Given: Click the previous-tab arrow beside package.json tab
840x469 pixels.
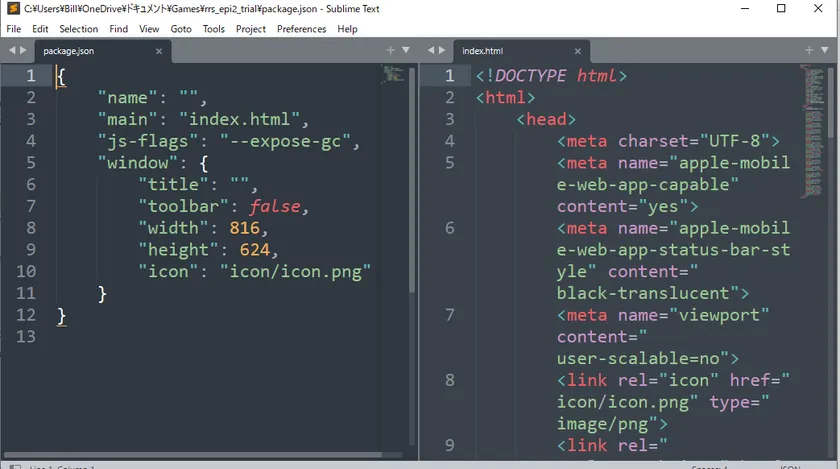Looking at the screenshot, I should (13, 50).
